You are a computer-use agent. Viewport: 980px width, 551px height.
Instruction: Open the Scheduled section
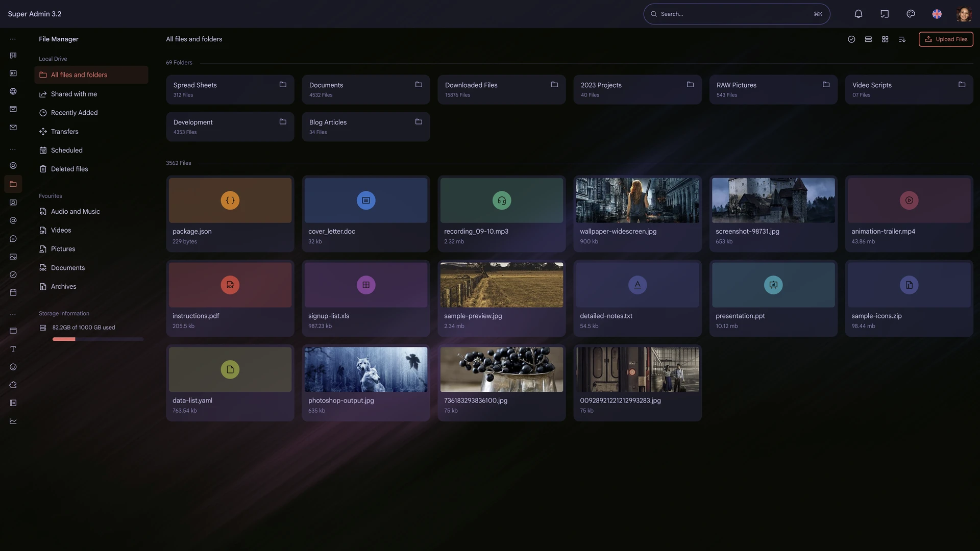91,150
